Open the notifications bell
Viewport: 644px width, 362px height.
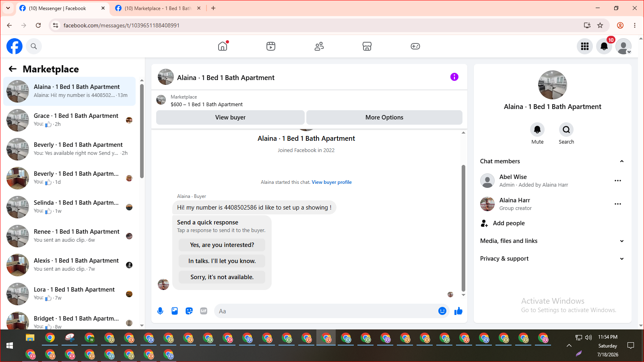(x=604, y=46)
